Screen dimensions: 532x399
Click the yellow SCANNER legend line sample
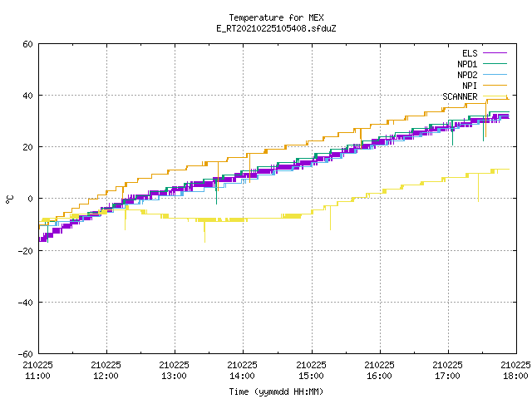tap(495, 96)
